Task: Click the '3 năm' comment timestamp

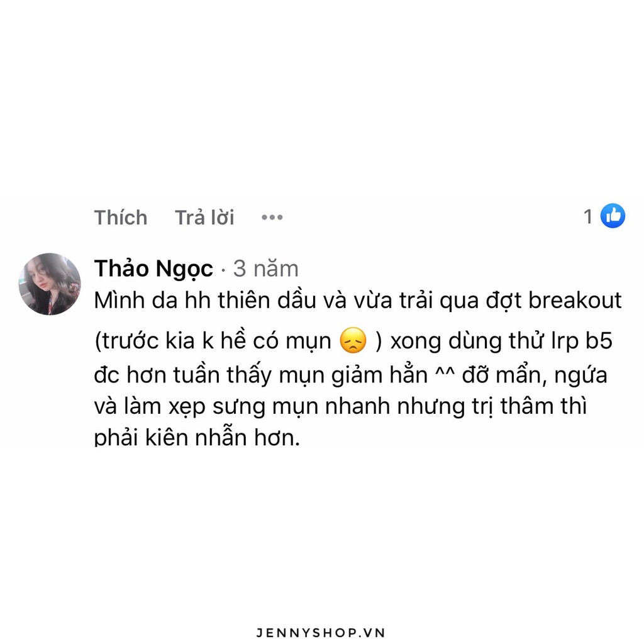Action: click(266, 269)
